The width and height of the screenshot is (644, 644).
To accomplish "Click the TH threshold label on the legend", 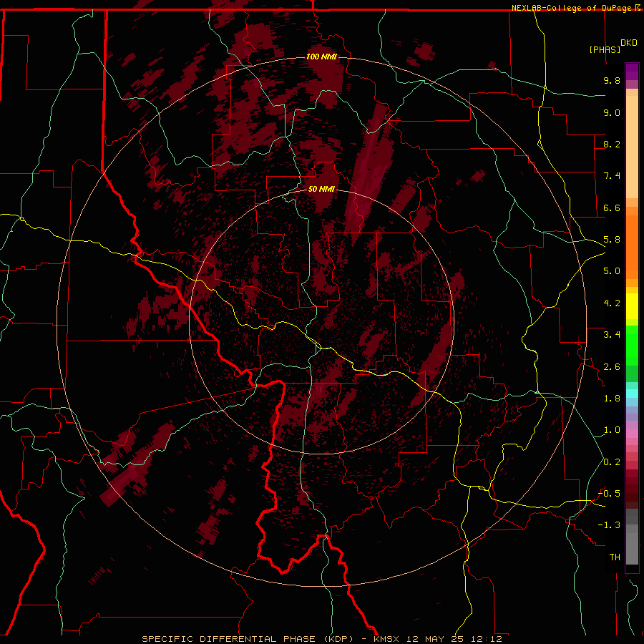I will pyautogui.click(x=615, y=557).
